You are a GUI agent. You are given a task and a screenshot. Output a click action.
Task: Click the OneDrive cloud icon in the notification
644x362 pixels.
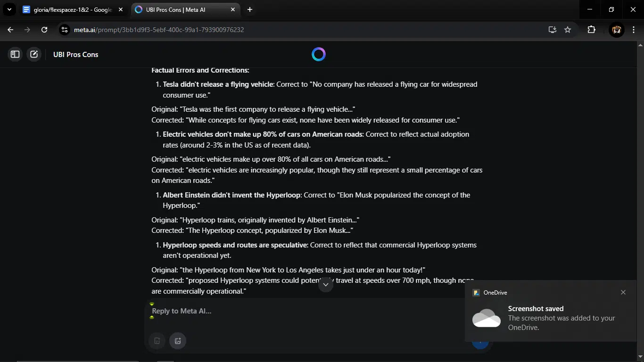[x=487, y=318]
